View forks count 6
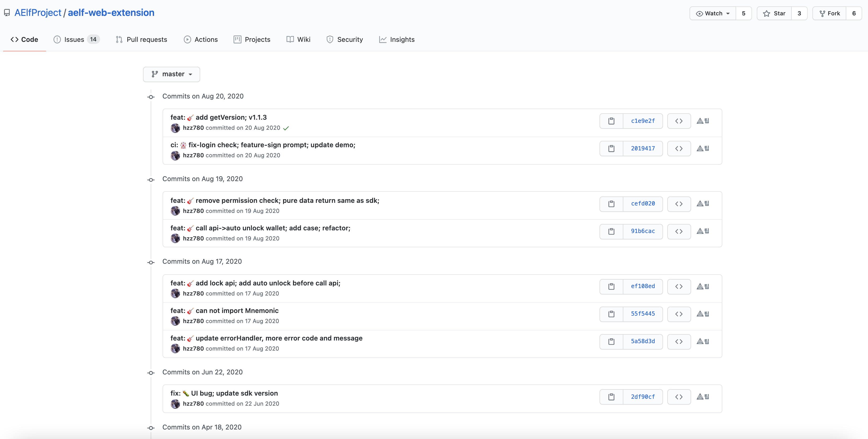868x439 pixels. [854, 14]
